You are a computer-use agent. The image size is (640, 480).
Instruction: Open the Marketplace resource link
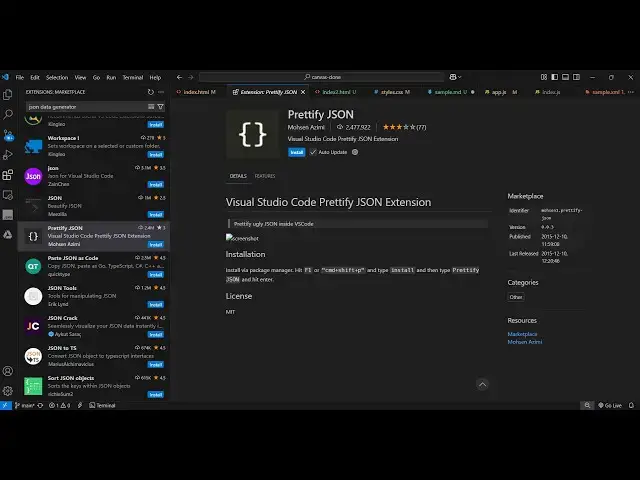point(522,334)
